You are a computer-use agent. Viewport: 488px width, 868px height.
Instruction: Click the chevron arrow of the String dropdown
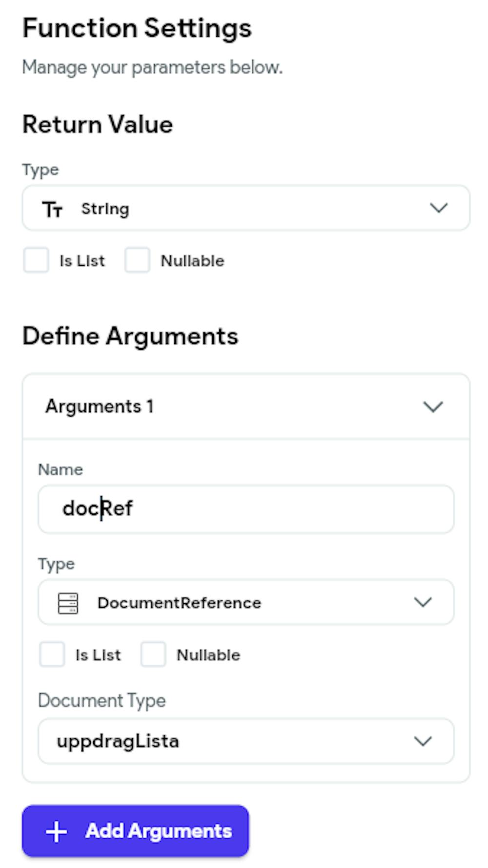(x=438, y=208)
